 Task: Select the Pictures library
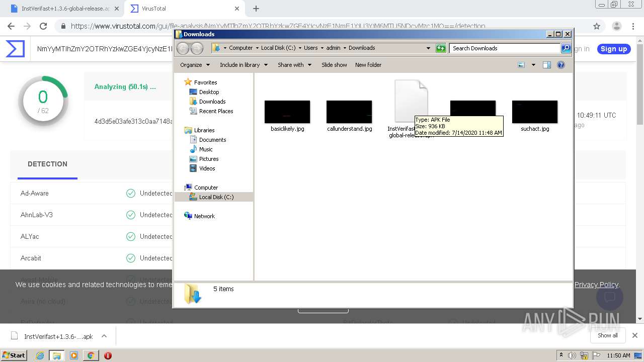[x=208, y=159]
